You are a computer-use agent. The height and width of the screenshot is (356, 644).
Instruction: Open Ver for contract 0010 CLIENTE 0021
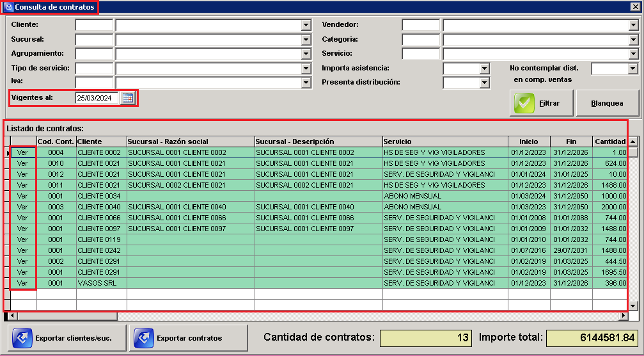coord(22,163)
